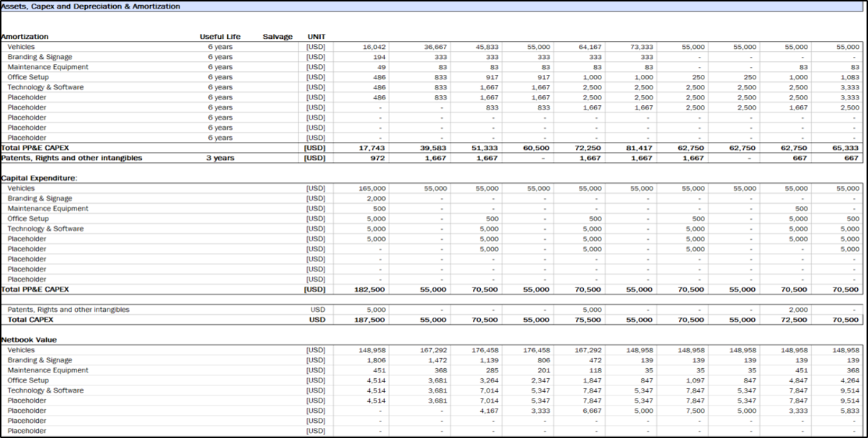Image resolution: width=868 pixels, height=438 pixels.
Task: Select the '3 years' useful life cell
Action: 220,158
